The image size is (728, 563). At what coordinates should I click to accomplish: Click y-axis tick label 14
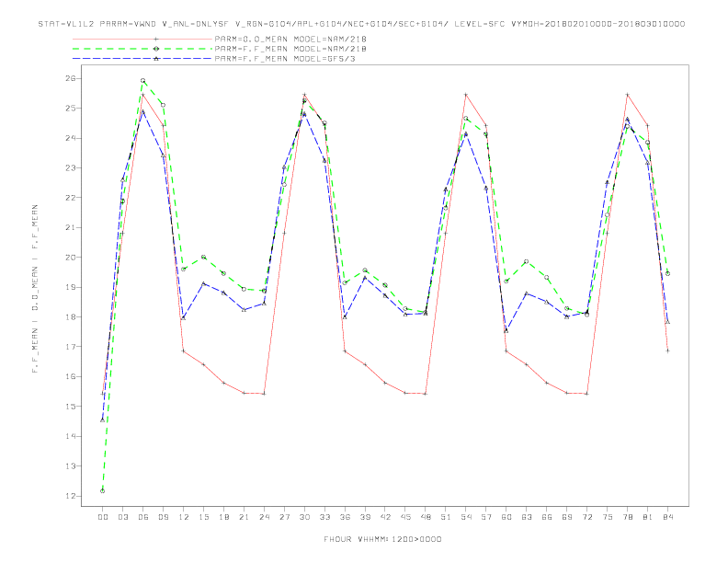click(70, 436)
